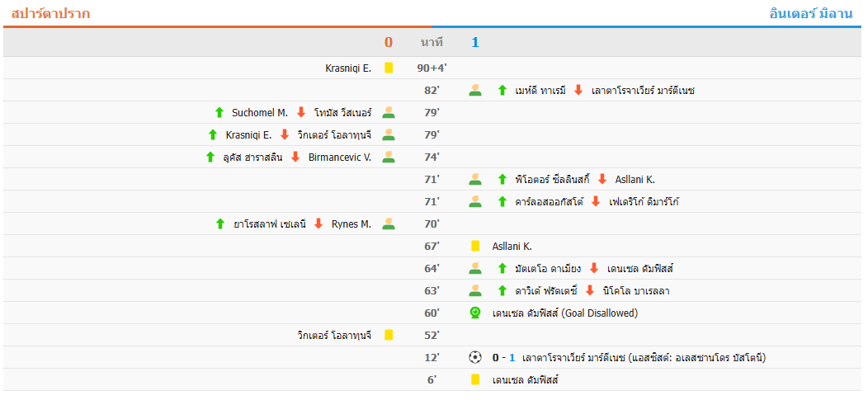Click the green arrow beside Suchomel M.
The height and width of the screenshot is (400, 868).
(219, 113)
